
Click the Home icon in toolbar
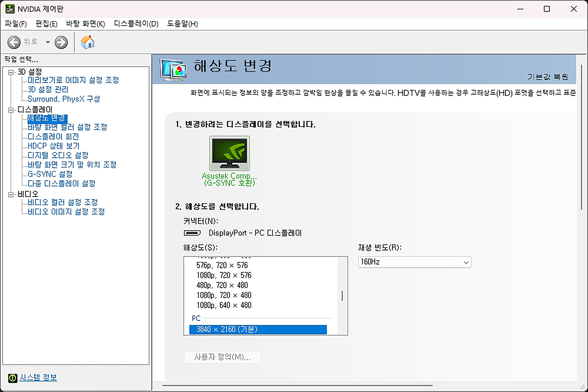tap(87, 42)
